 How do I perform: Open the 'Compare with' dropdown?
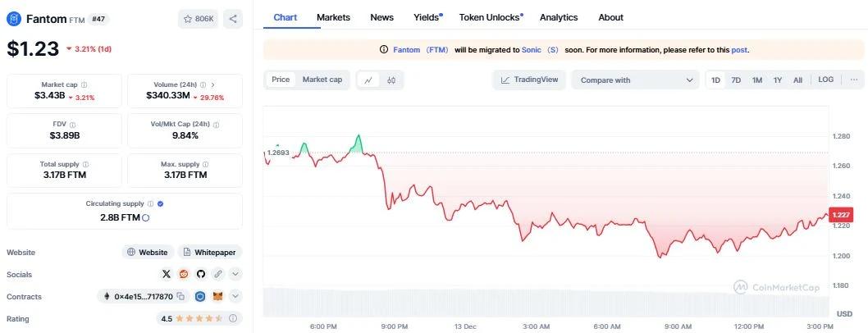coord(636,80)
